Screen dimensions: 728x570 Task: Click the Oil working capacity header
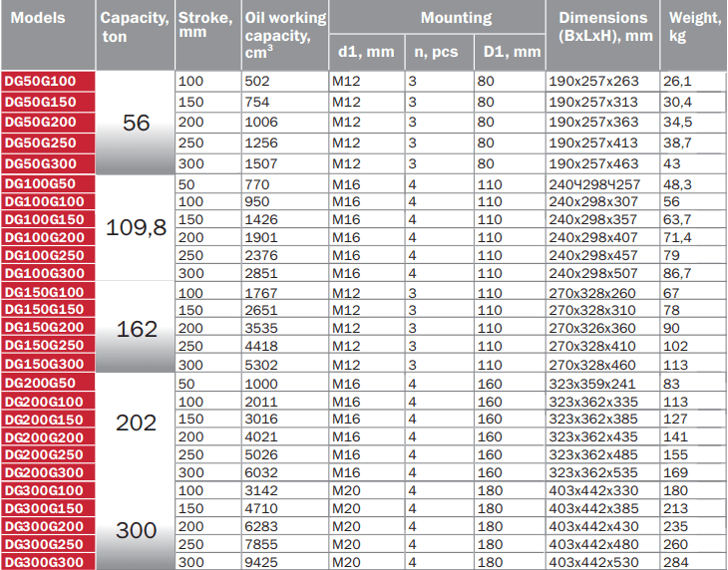(x=284, y=35)
